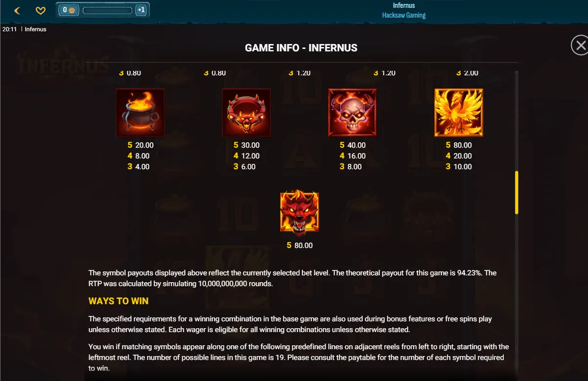Select the spiked demon collar symbol
The width and height of the screenshot is (588, 381).
[246, 112]
